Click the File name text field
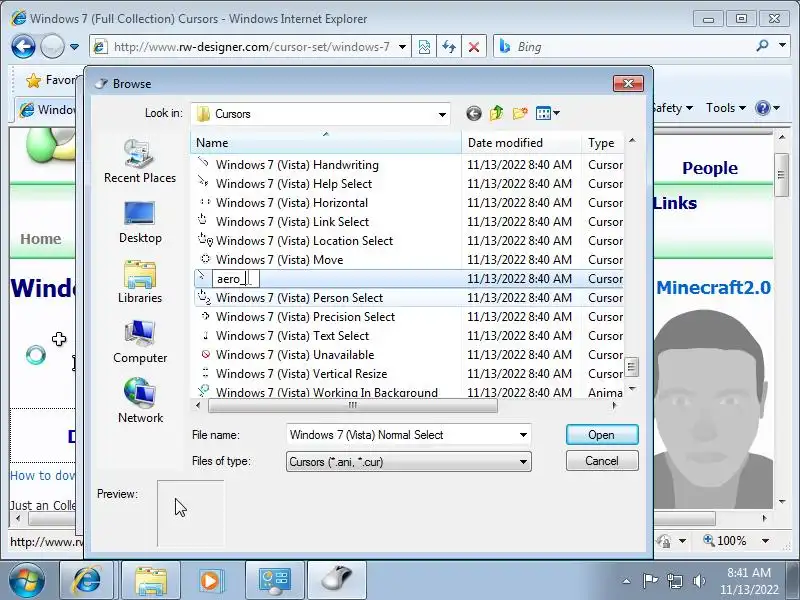The image size is (800, 600). coord(403,435)
